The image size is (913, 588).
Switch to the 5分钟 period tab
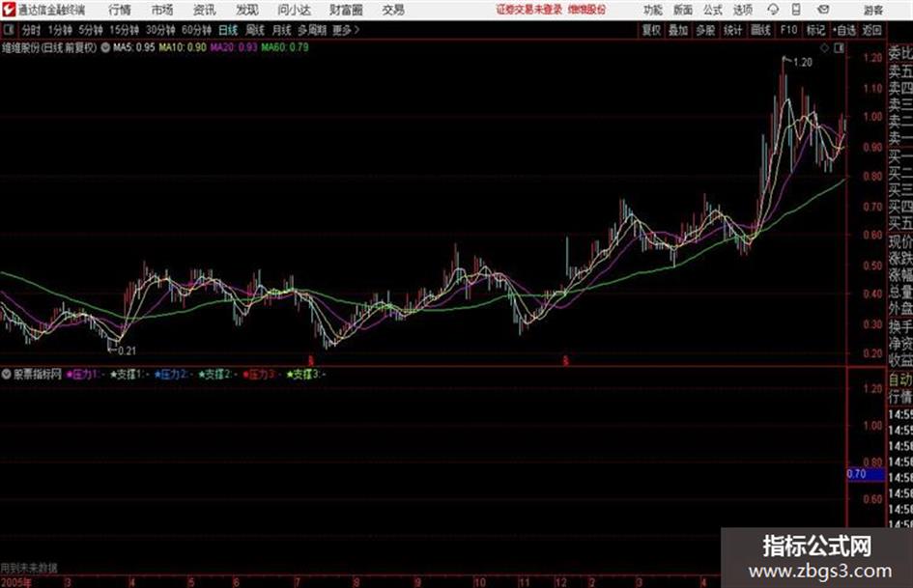90,30
